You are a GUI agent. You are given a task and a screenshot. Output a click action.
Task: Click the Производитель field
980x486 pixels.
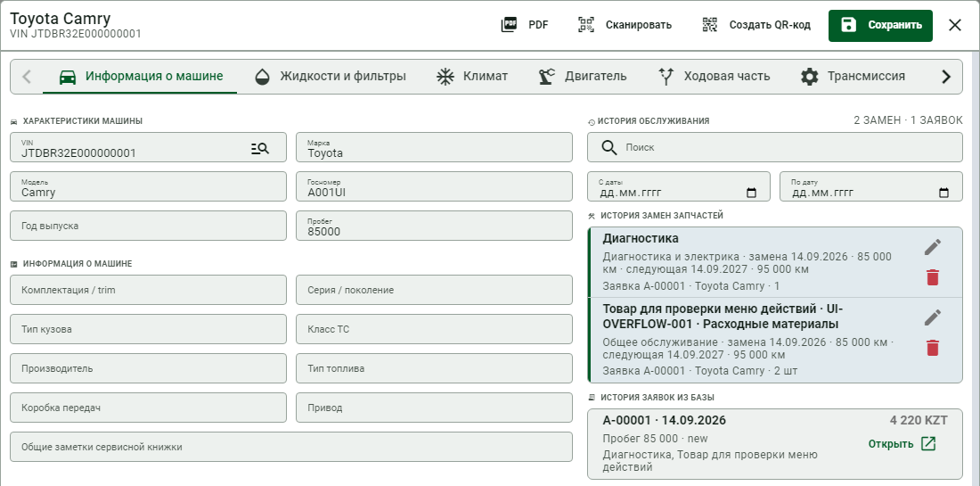point(148,368)
